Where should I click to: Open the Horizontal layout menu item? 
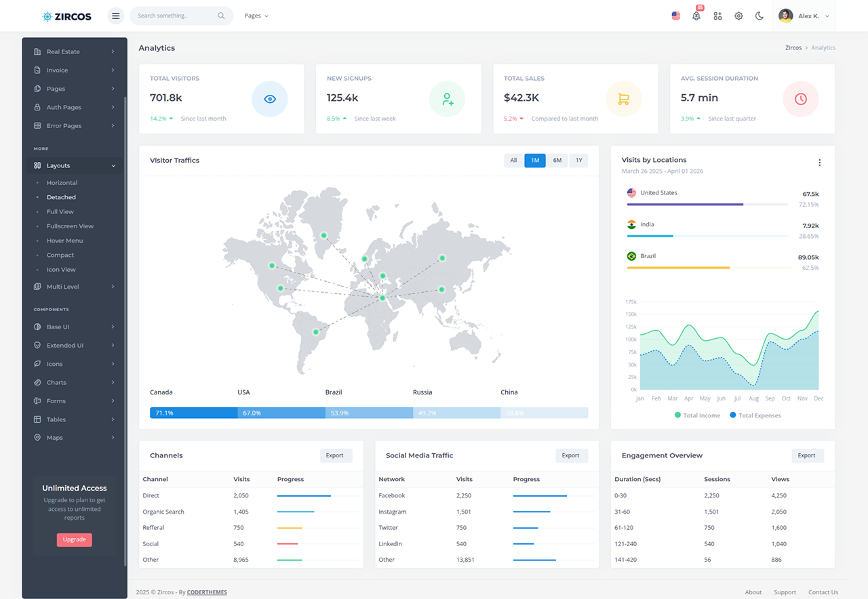click(x=62, y=183)
